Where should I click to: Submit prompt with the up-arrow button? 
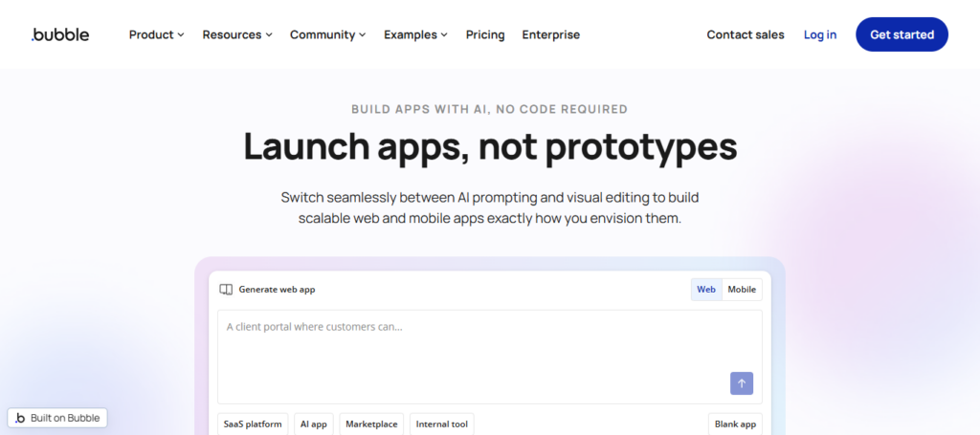tap(742, 383)
